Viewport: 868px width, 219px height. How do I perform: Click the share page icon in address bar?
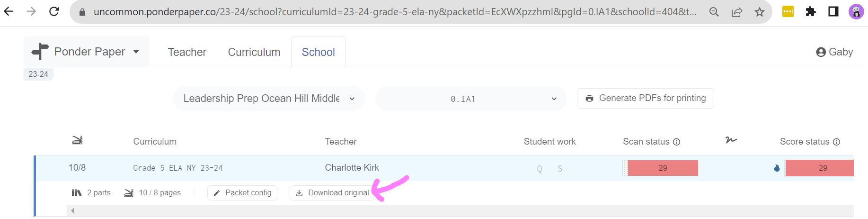737,12
